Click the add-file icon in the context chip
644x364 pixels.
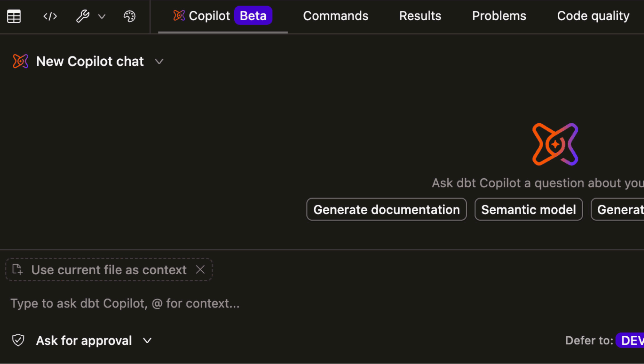tap(18, 270)
